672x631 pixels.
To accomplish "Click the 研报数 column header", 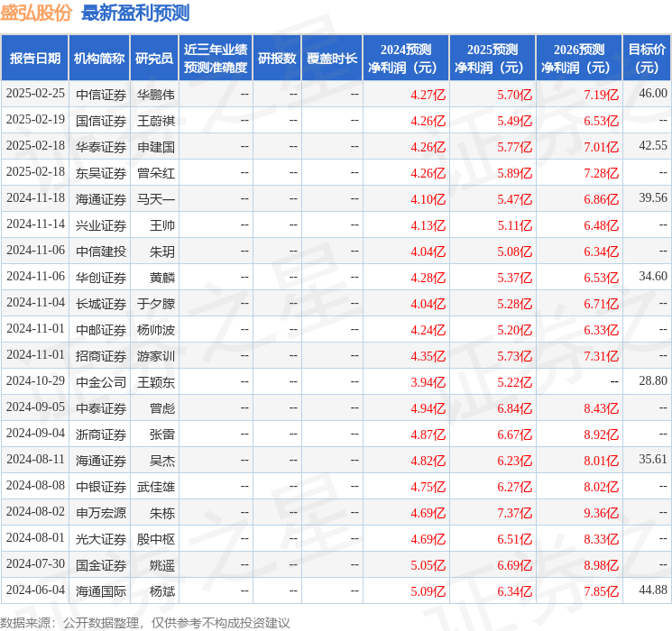I will click(x=277, y=59).
